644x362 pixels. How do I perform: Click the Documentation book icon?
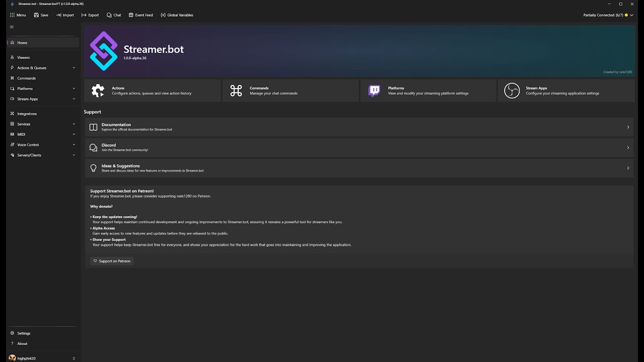pyautogui.click(x=93, y=127)
